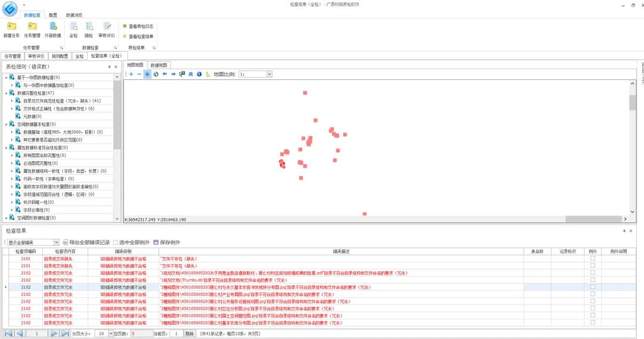The image size is (644, 339).
Task: Jump to first page of results
Action: [8, 334]
